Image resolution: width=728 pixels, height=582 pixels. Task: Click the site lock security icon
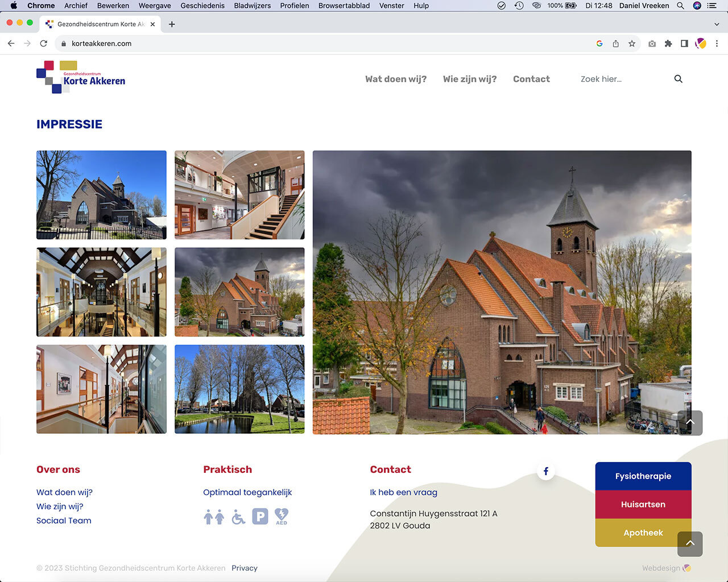click(x=63, y=43)
